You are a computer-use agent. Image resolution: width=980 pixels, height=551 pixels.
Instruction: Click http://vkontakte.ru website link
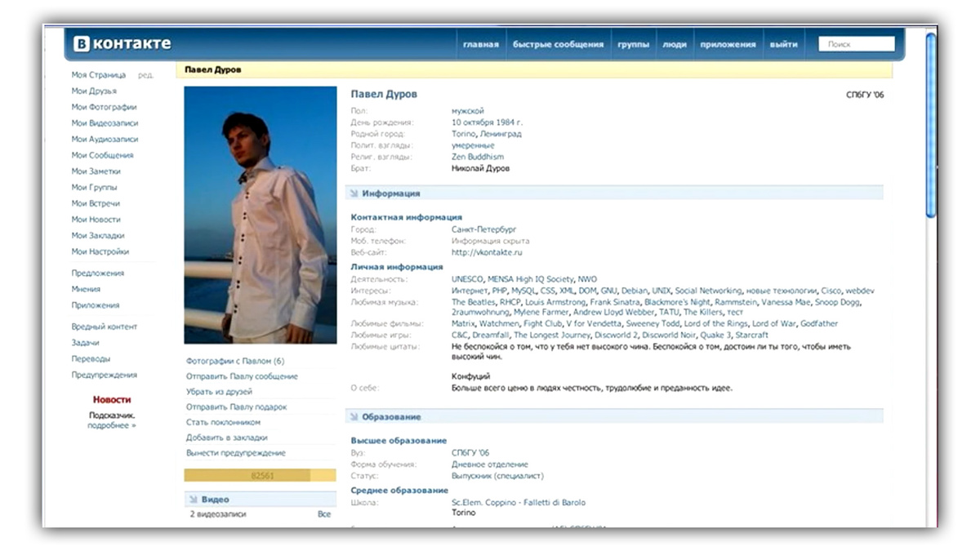pyautogui.click(x=486, y=252)
